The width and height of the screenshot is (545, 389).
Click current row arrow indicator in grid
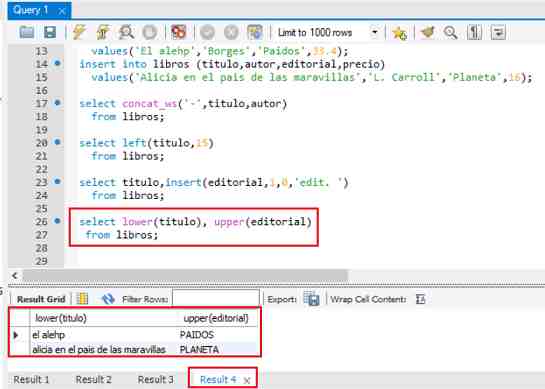pyautogui.click(x=16, y=335)
